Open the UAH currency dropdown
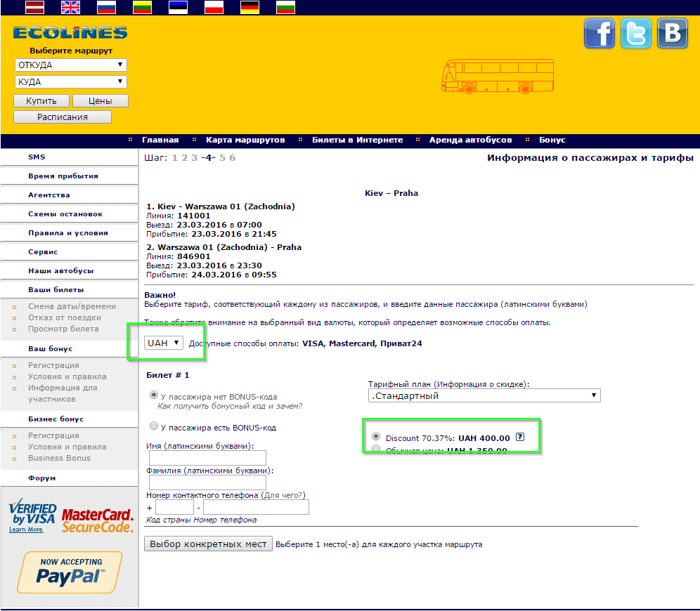Image resolution: width=700 pixels, height=611 pixels. (164, 343)
